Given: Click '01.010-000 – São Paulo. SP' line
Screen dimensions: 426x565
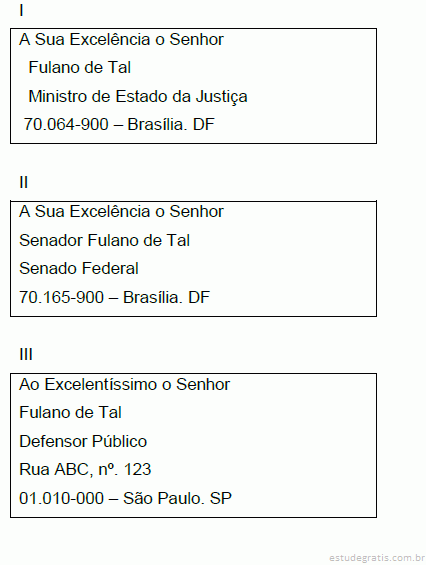Looking at the screenshot, I should pos(125,498).
